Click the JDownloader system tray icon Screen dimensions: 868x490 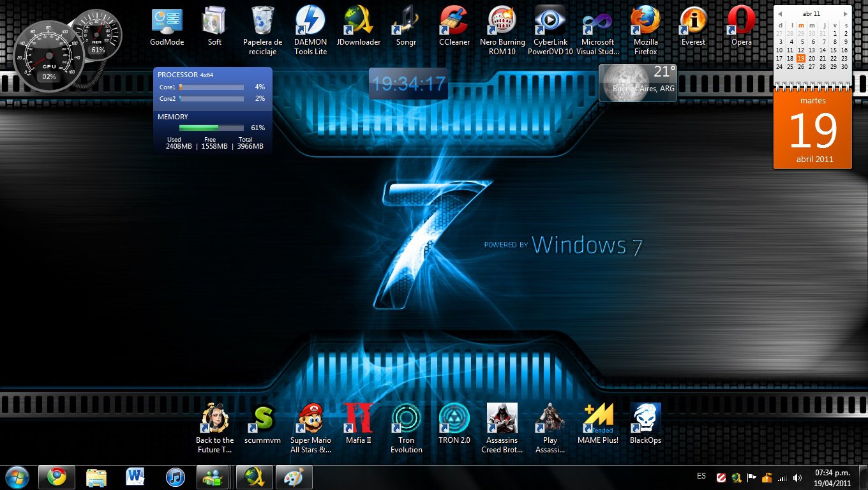pos(737,477)
